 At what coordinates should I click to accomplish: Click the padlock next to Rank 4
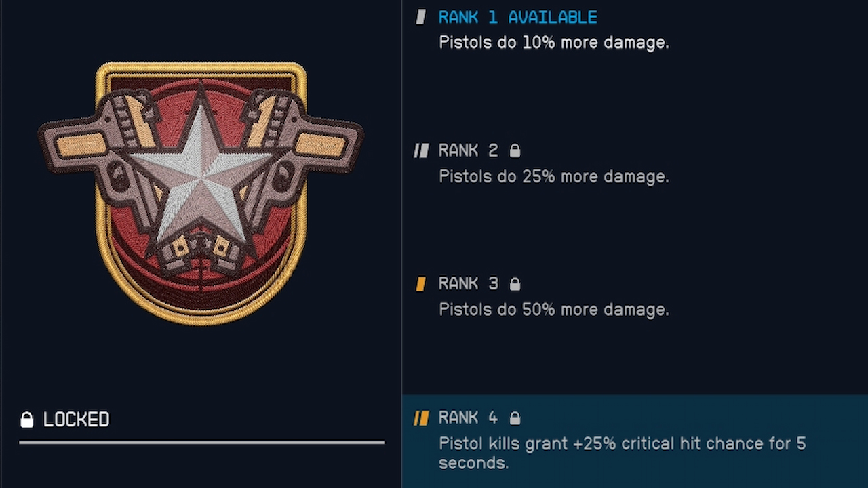515,418
